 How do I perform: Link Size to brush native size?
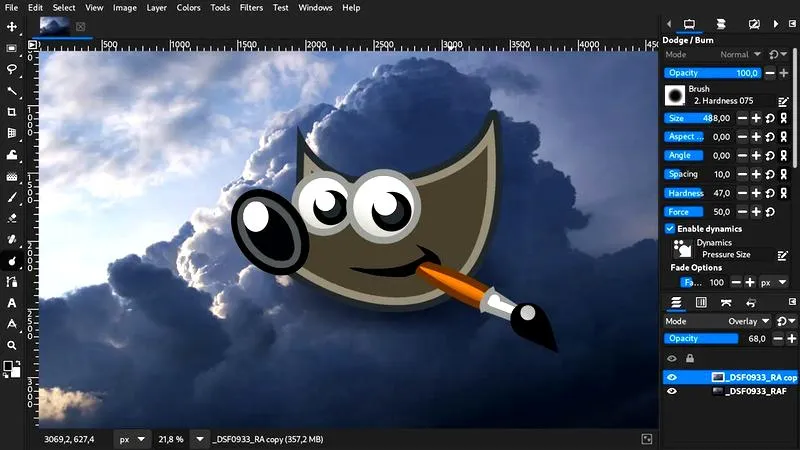[x=784, y=118]
